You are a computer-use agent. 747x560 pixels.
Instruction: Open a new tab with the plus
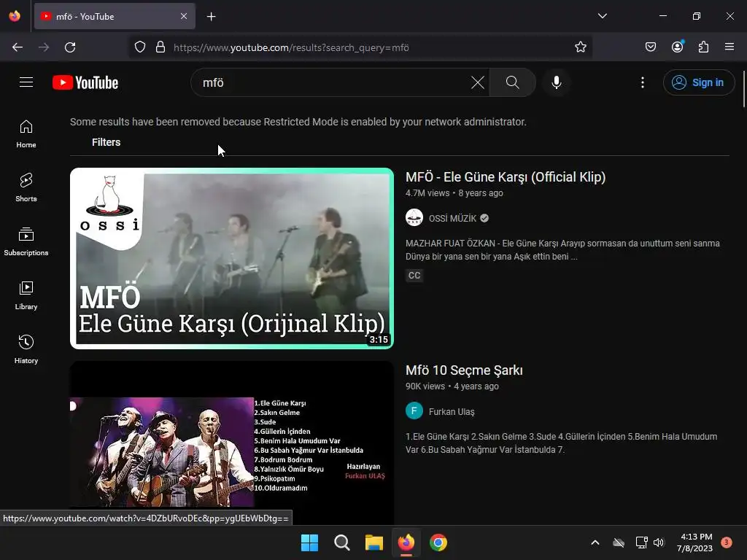[x=211, y=17]
